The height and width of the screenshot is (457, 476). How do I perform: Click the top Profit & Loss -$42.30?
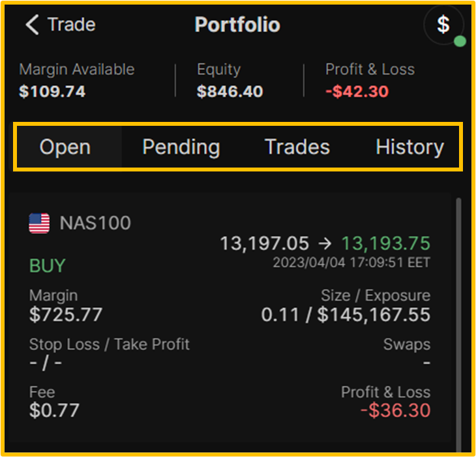(x=357, y=91)
